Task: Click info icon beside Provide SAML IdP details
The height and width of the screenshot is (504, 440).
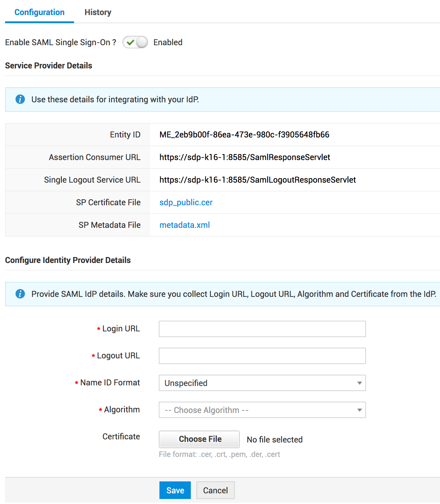Action: 20,294
